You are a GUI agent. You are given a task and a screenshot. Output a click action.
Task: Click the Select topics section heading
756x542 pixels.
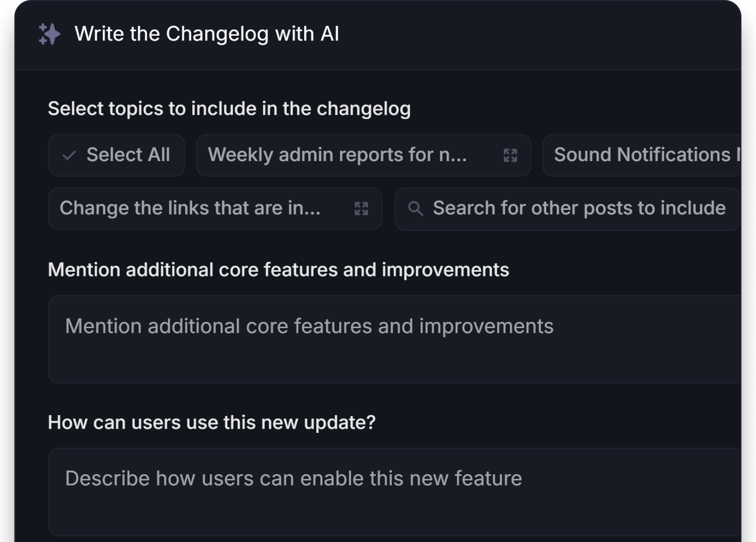229,108
